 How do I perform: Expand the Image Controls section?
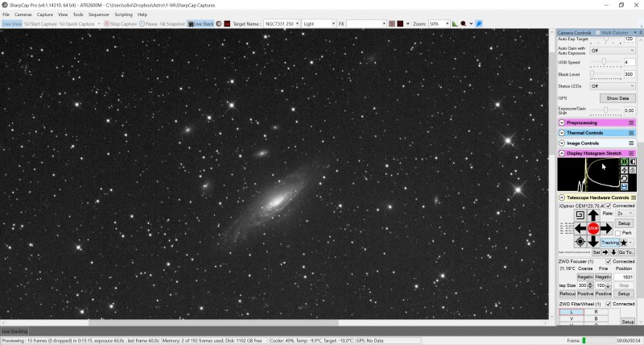point(561,143)
